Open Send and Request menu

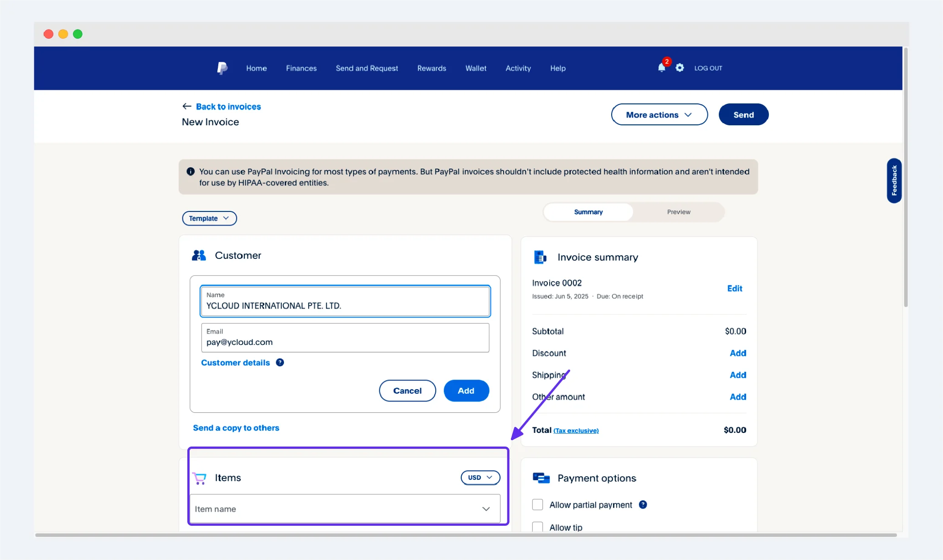coord(367,68)
